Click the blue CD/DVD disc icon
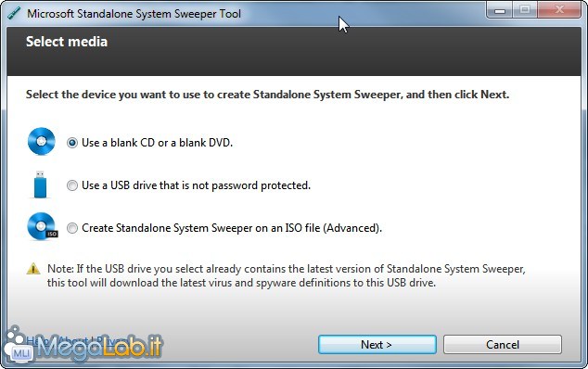 (42, 141)
